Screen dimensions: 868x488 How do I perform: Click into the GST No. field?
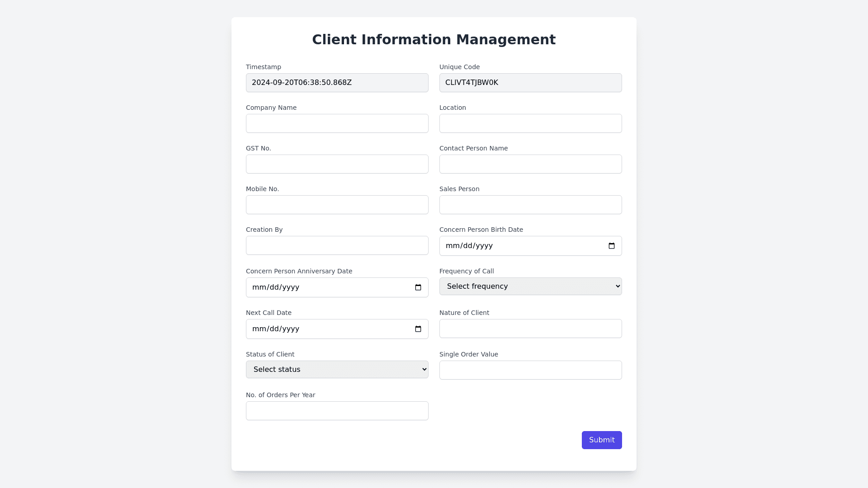coord(337,164)
